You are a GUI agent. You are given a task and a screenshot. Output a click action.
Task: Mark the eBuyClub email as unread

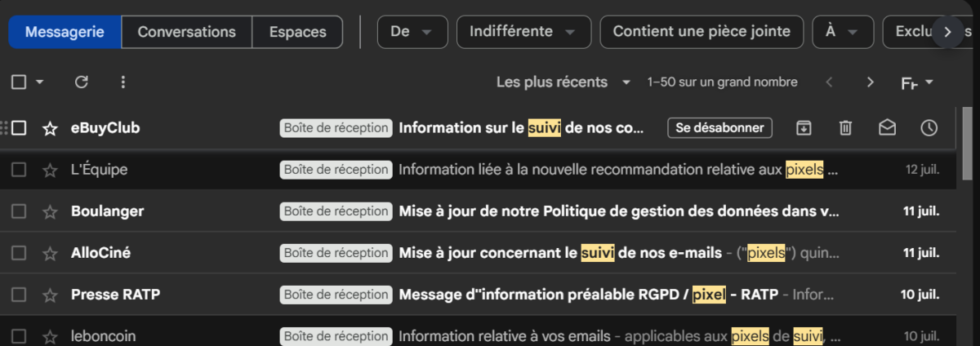[x=887, y=128]
